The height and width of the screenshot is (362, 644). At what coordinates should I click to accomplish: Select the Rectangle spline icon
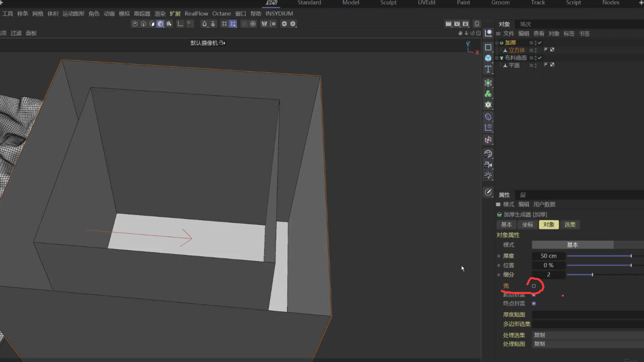click(488, 47)
